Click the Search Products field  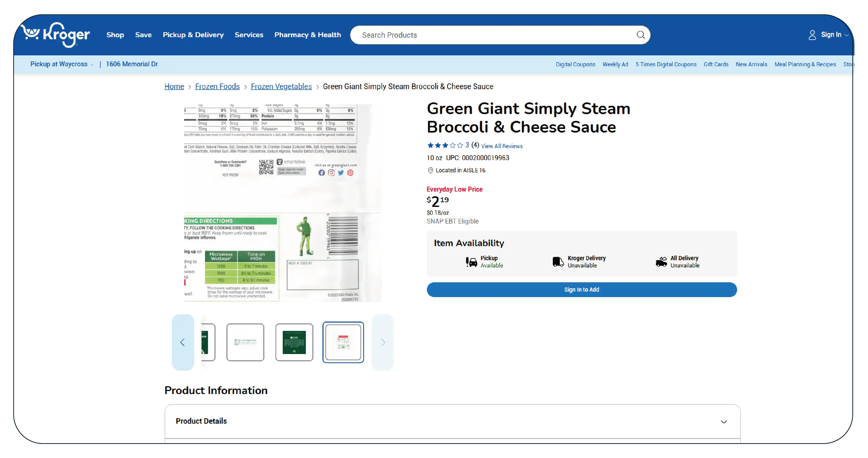pos(492,35)
